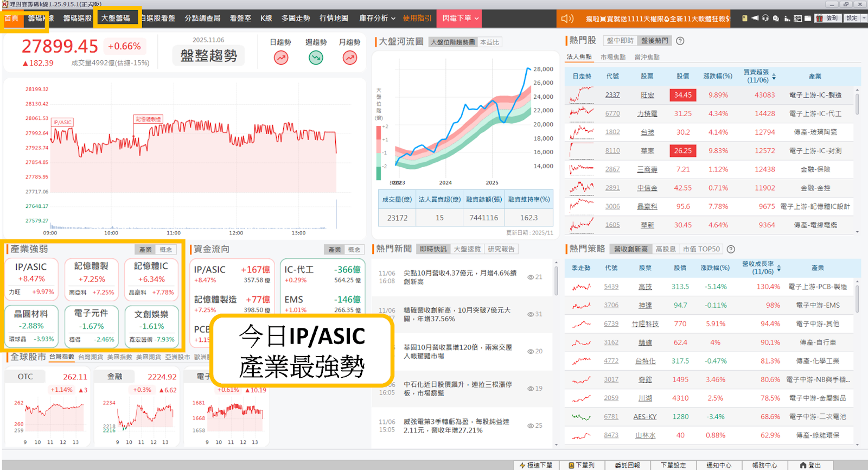The height and width of the screenshot is (470, 868).
Task: Switch news to 大盤速覽 tab
Action: click(x=467, y=249)
